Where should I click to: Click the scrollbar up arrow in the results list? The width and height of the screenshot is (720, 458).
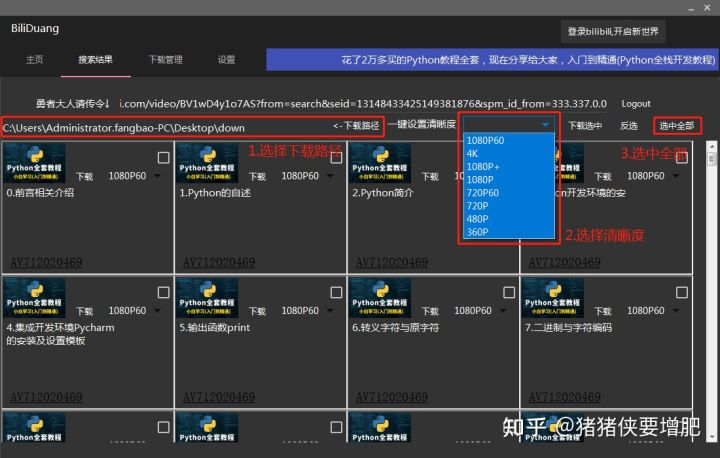pos(712,146)
